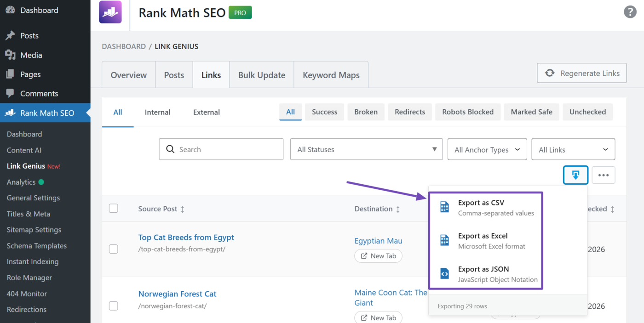This screenshot has width=644, height=323.
Task: Open the Norwegian Forest Cat post link
Action: tap(177, 294)
